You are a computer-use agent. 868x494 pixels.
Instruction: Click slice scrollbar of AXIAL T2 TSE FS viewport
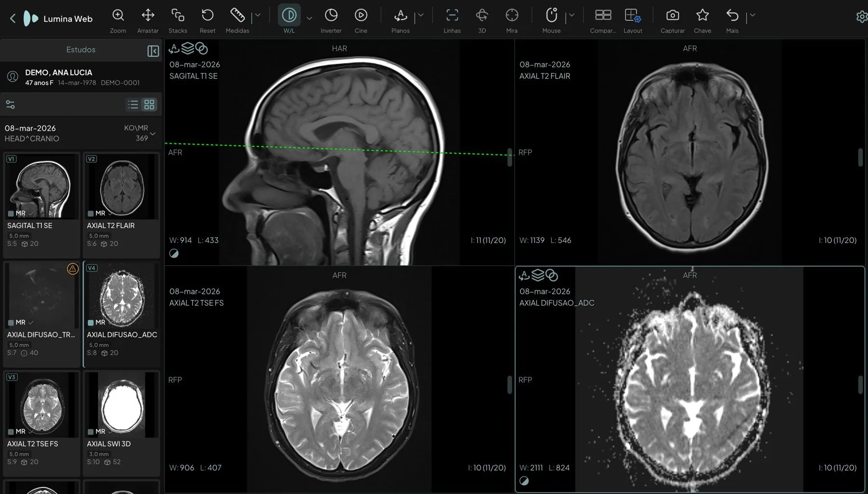point(510,384)
